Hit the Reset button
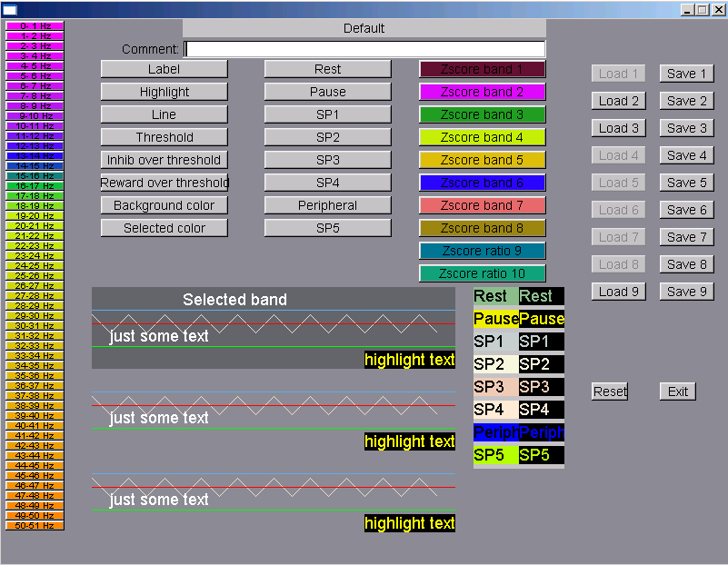Image resolution: width=728 pixels, height=565 pixels. pos(610,392)
